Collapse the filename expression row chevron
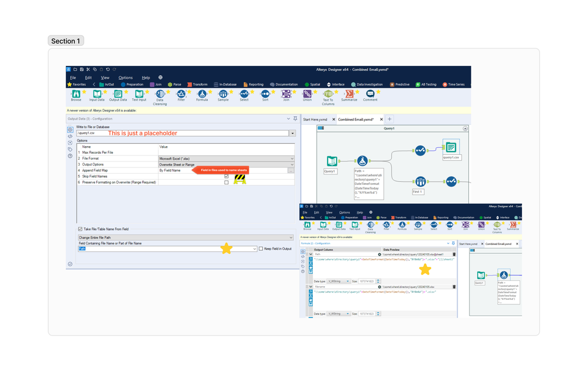Image resolution: width=588 pixels, height=384 pixels. [311, 287]
